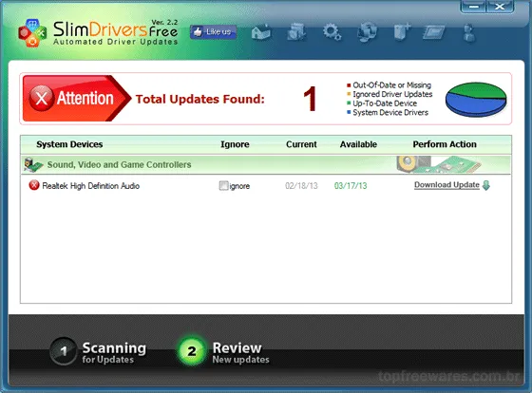
Task: Click the SlimDrivers logo icon
Action: [x=32, y=33]
